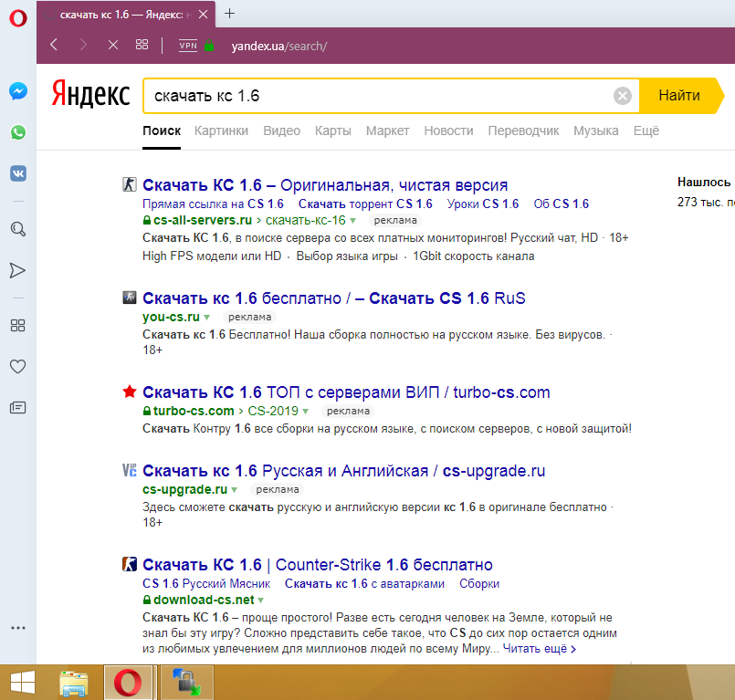Open 'Скачать кс 1.6 с аватарками' sitelink
This screenshot has height=700, width=735.
pyautogui.click(x=364, y=584)
